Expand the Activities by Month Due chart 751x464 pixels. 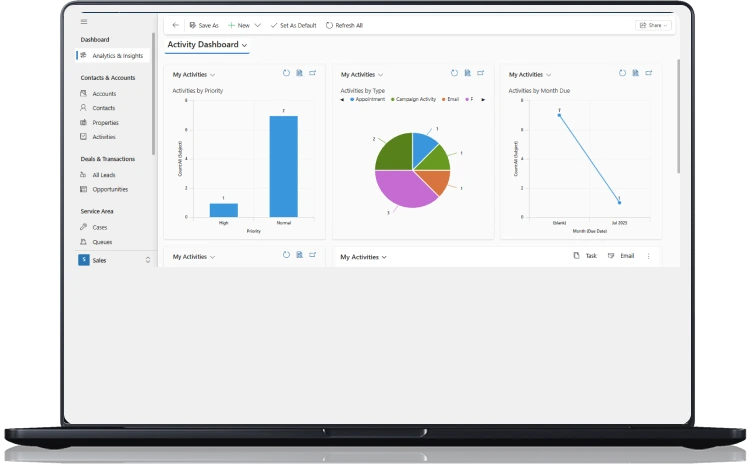[x=648, y=73]
